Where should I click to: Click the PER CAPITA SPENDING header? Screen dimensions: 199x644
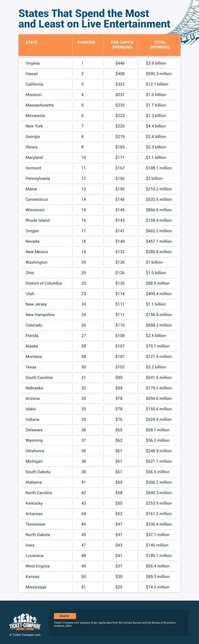pos(122,45)
